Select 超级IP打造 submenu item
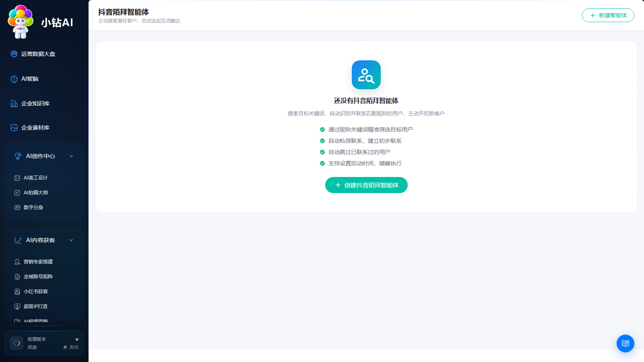 coord(44,306)
